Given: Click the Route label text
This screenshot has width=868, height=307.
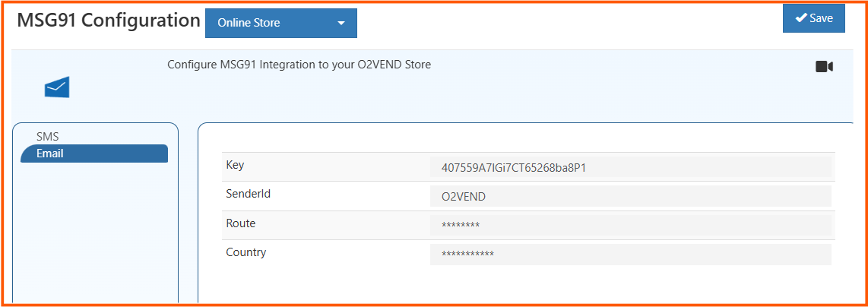Looking at the screenshot, I should click(241, 223).
